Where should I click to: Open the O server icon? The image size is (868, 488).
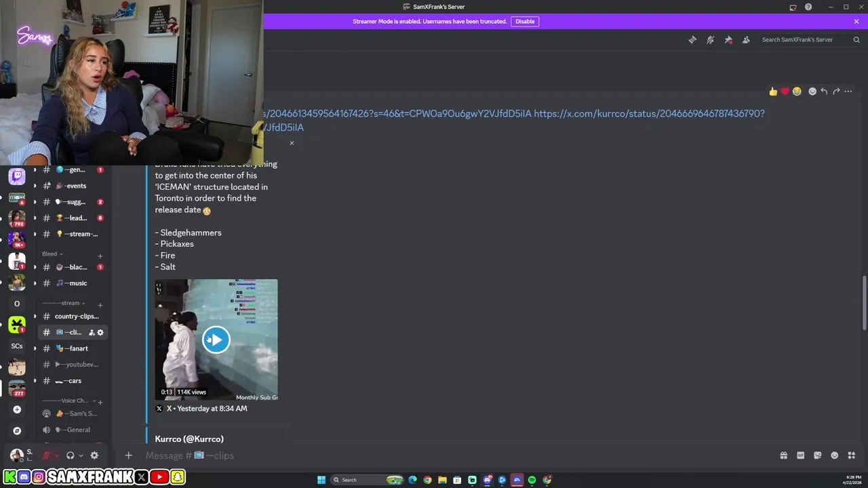[x=17, y=304]
